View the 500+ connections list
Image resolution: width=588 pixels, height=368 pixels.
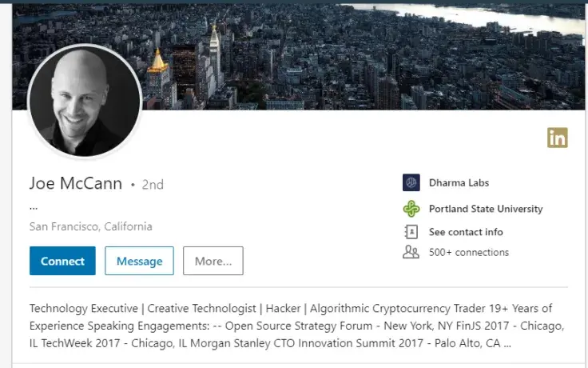pos(468,252)
